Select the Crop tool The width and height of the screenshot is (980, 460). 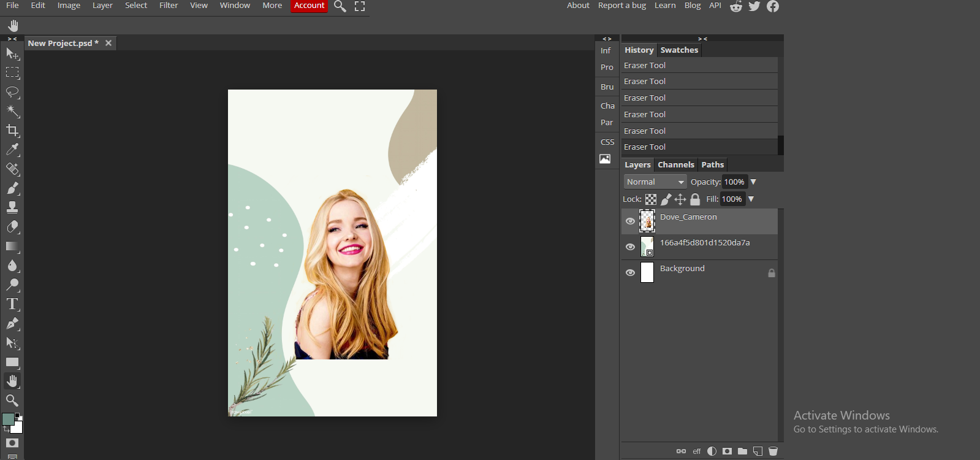pos(12,130)
